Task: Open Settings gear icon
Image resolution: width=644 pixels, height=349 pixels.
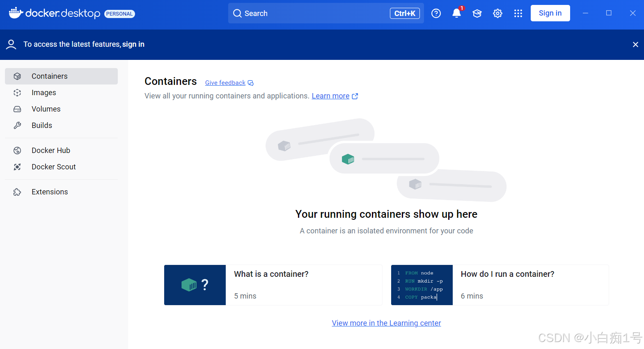Action: [497, 14]
